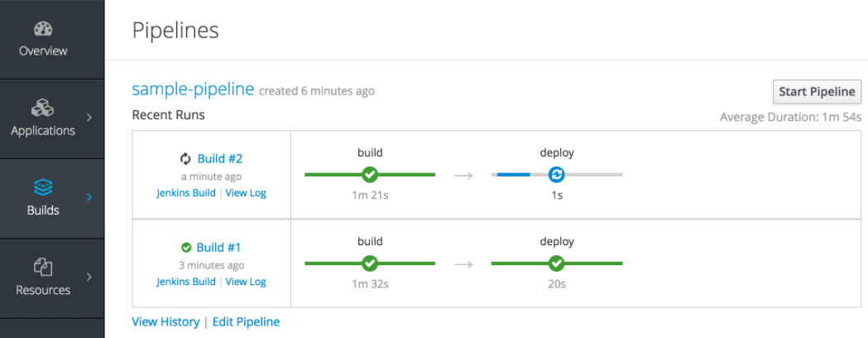Open the Overview menu item
Image resolution: width=868 pixels, height=338 pixels.
tap(43, 51)
